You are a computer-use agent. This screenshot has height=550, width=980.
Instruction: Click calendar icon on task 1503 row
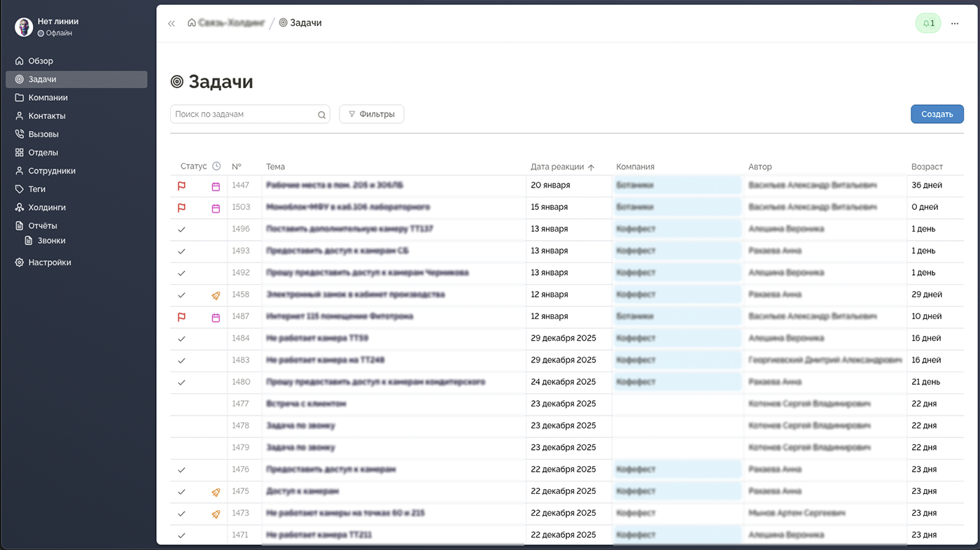216,208
